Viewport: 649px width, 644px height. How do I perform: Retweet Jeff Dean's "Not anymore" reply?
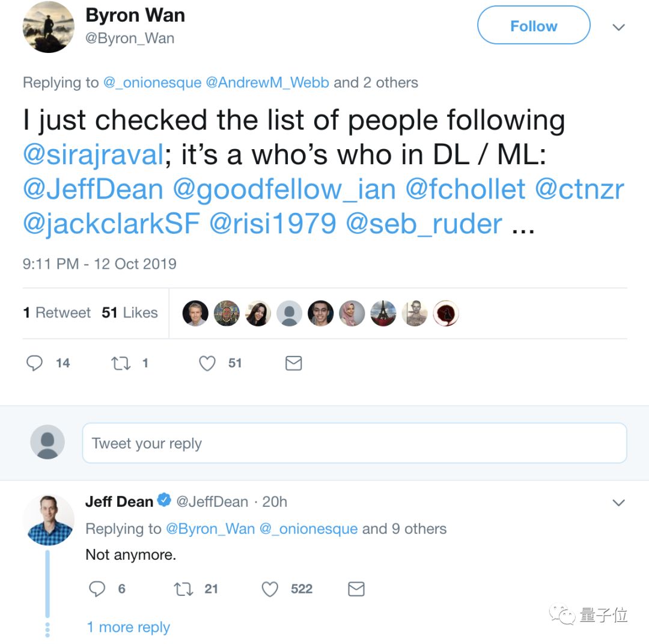coord(183,589)
